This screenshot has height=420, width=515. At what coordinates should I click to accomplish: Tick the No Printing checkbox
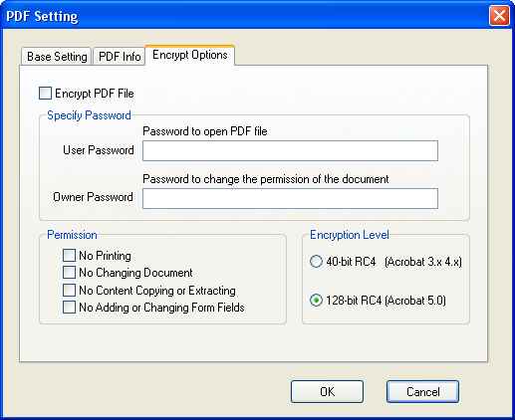[69, 256]
